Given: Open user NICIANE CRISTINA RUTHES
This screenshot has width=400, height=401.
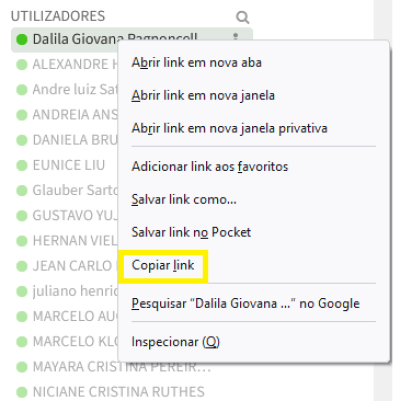Looking at the screenshot, I should click(x=118, y=392).
